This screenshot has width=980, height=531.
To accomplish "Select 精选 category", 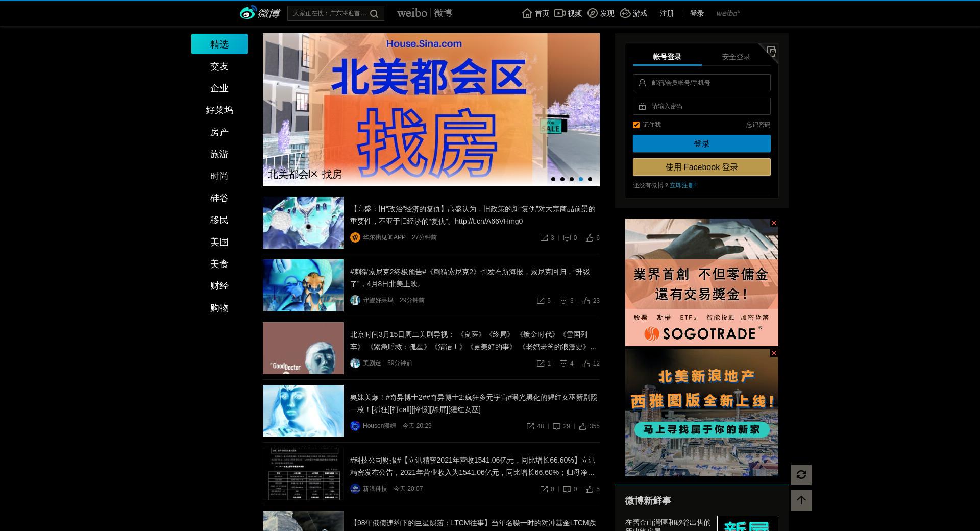I will 219,44.
